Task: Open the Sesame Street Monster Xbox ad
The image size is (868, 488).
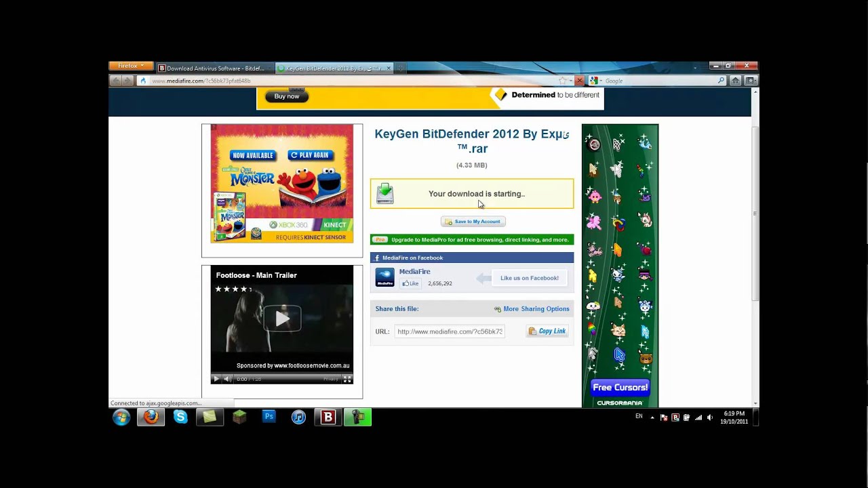Action: pyautogui.click(x=282, y=183)
